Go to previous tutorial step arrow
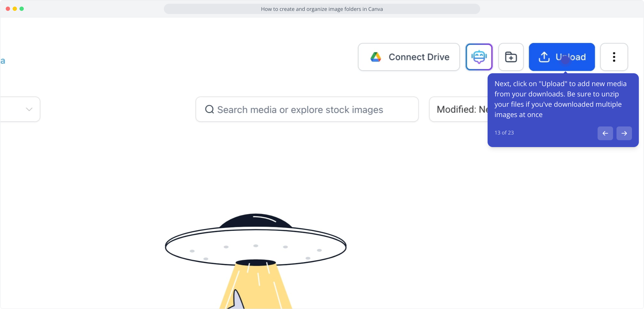The image size is (644, 309). 605,133
